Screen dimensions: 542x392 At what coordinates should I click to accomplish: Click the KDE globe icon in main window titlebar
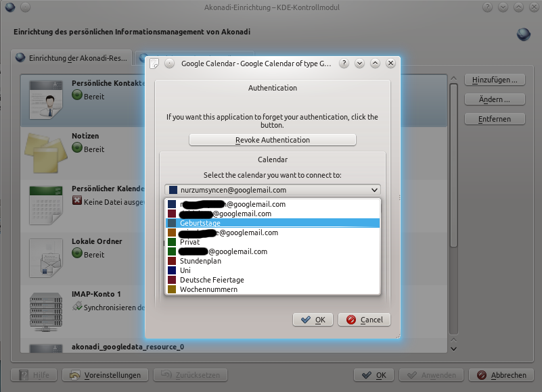click(10, 7)
